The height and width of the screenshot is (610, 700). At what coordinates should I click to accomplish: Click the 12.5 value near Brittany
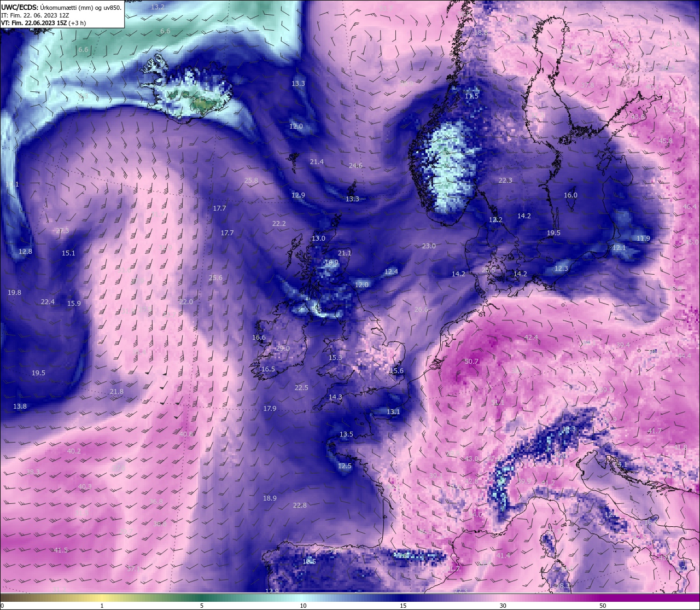click(345, 466)
